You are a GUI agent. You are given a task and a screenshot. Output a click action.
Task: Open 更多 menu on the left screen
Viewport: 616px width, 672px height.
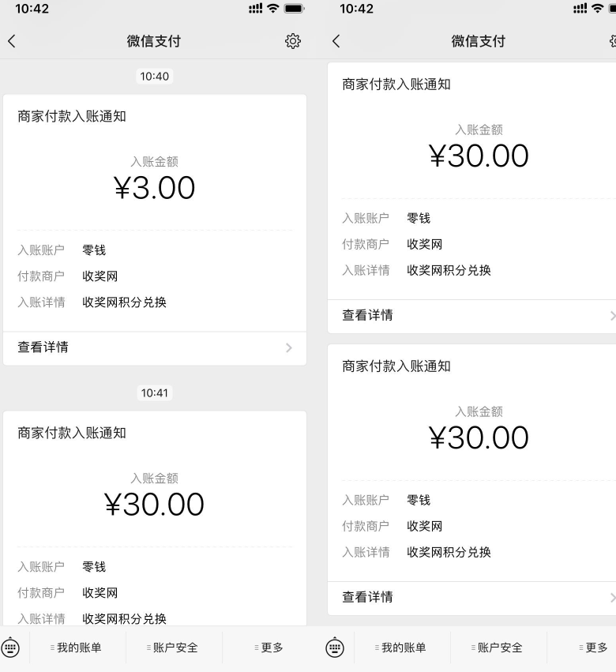(271, 648)
